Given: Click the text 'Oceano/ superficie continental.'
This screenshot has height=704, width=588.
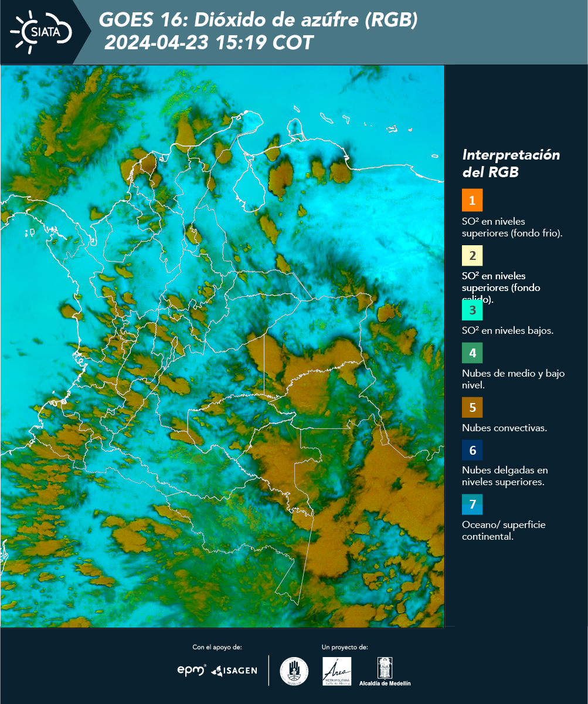Looking at the screenshot, I should pos(504,531).
